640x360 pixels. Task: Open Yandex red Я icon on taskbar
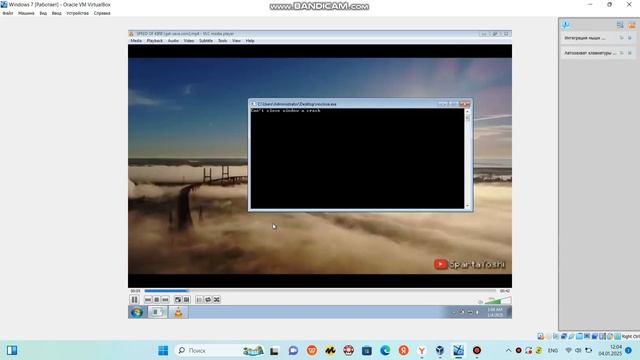click(403, 351)
